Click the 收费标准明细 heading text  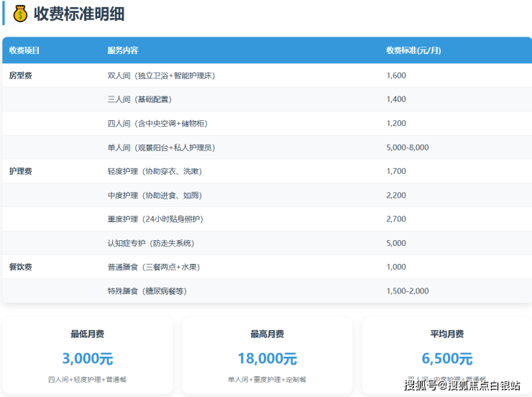pyautogui.click(x=79, y=14)
